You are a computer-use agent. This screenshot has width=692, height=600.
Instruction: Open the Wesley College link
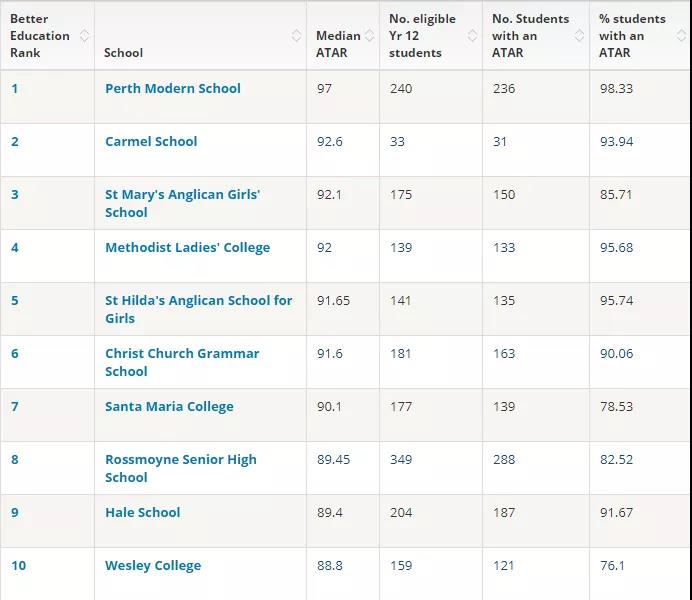point(153,565)
